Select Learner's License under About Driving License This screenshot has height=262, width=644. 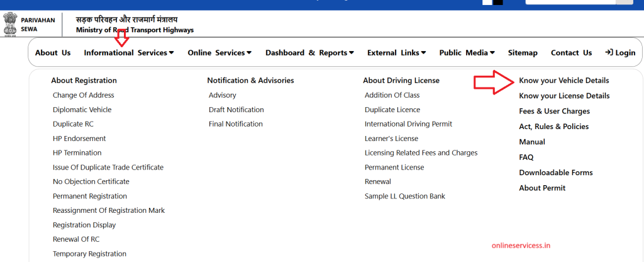(x=391, y=138)
